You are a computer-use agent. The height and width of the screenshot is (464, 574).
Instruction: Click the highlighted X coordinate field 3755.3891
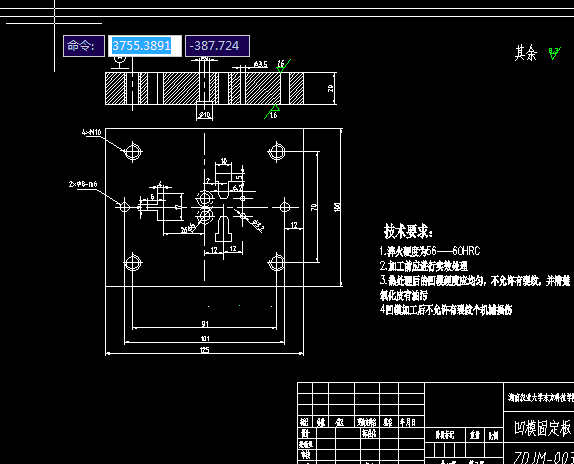point(145,46)
